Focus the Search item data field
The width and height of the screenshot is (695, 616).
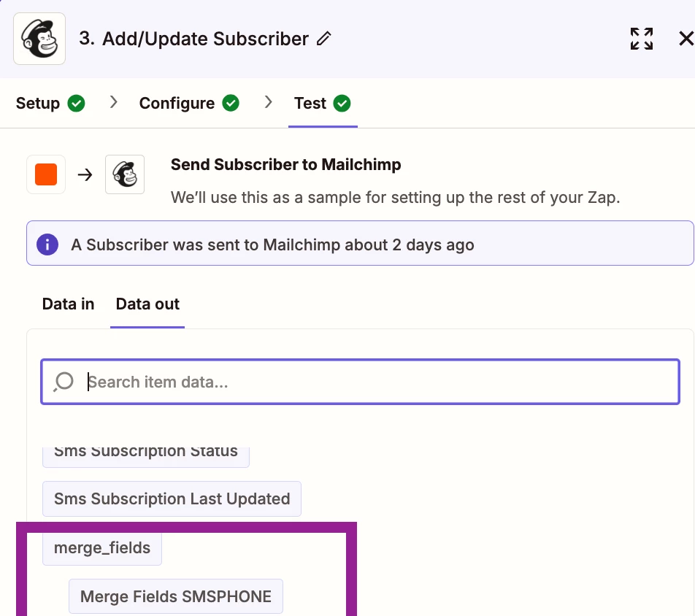360,382
